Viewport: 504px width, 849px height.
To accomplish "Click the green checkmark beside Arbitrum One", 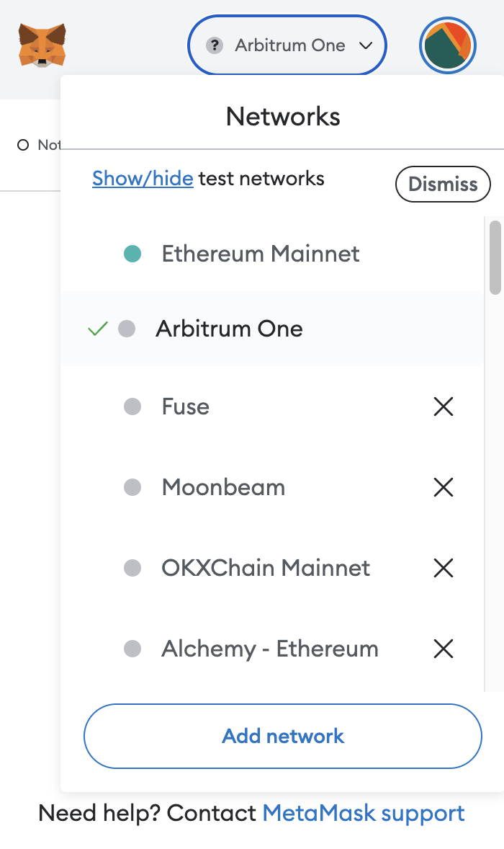I will (97, 329).
